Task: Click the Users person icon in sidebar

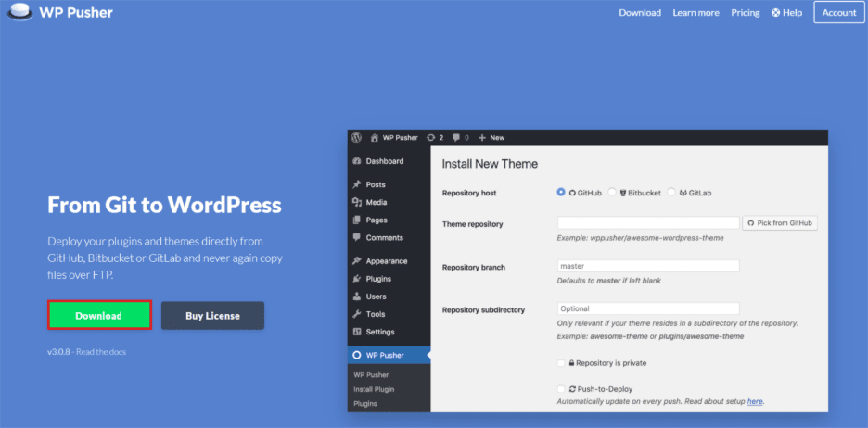Action: coord(357,296)
